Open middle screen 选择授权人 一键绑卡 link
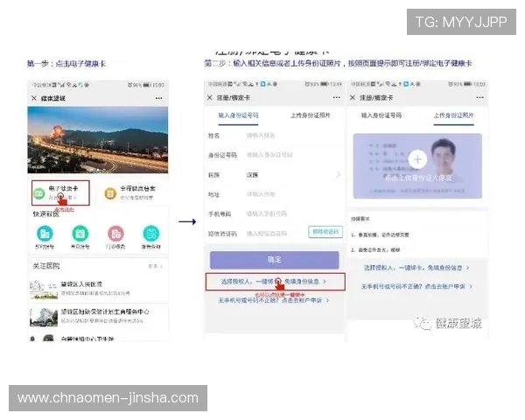This screenshot has height=420, width=525. [273, 282]
